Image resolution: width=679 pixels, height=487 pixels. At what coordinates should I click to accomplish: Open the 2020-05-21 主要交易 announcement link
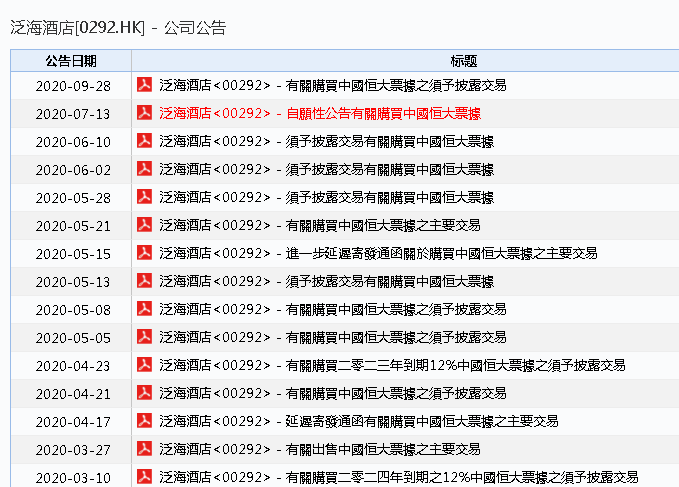click(x=320, y=226)
